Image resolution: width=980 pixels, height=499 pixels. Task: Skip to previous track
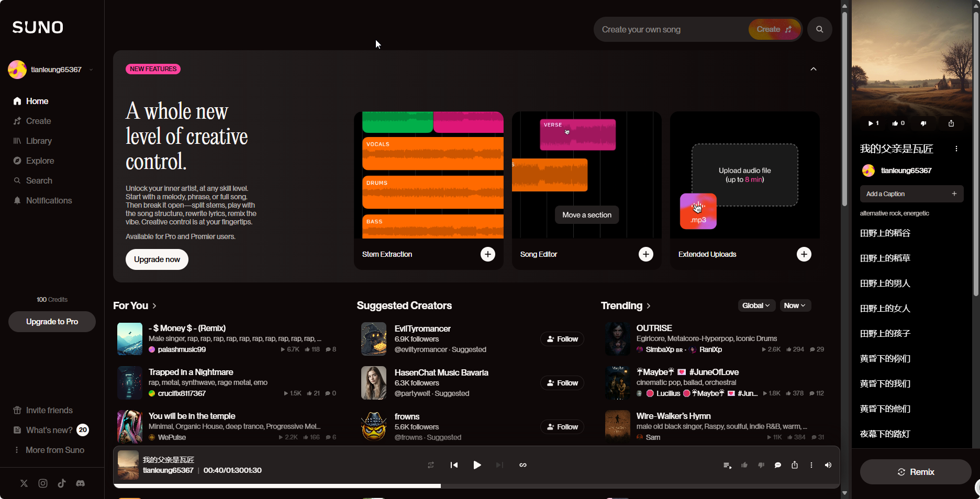(454, 465)
